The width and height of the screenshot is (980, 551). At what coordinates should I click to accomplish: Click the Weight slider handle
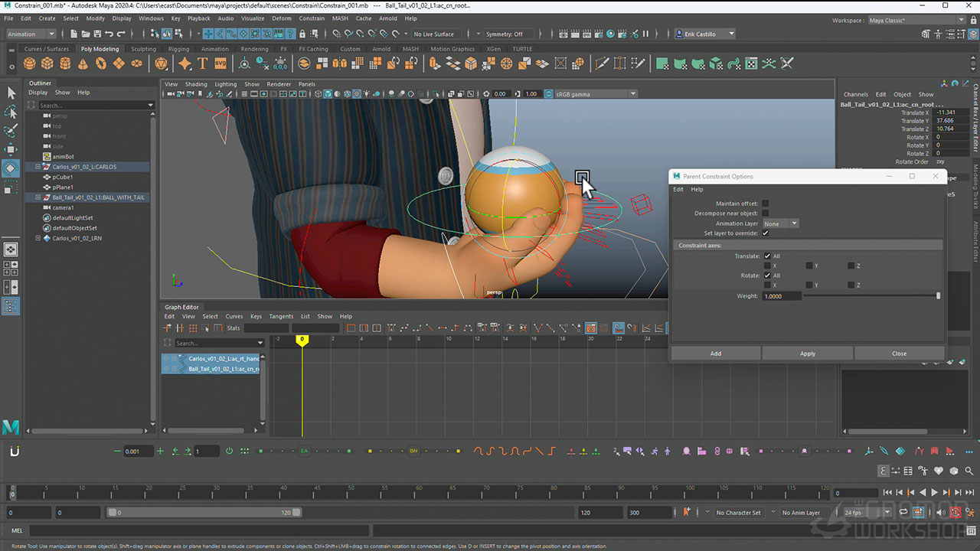click(x=938, y=295)
